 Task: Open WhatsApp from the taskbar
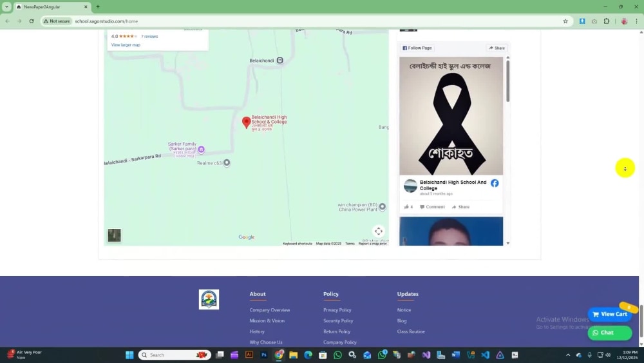click(337, 355)
